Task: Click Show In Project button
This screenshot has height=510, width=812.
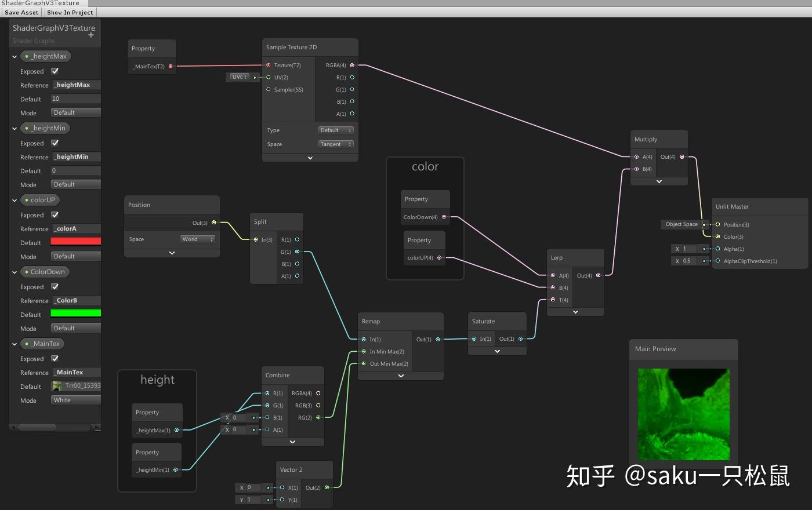Action: (x=70, y=12)
